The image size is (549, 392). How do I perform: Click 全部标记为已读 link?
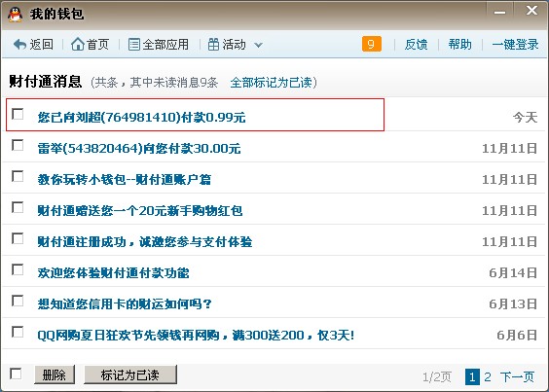tap(271, 83)
